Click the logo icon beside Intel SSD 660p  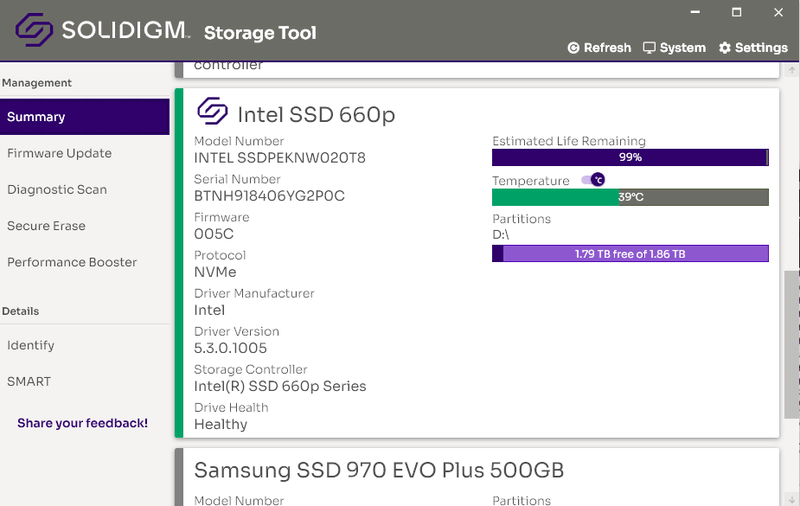[212, 111]
